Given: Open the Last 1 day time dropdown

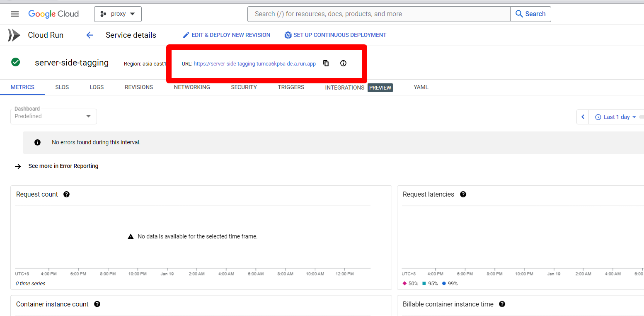Looking at the screenshot, I should click(x=615, y=117).
